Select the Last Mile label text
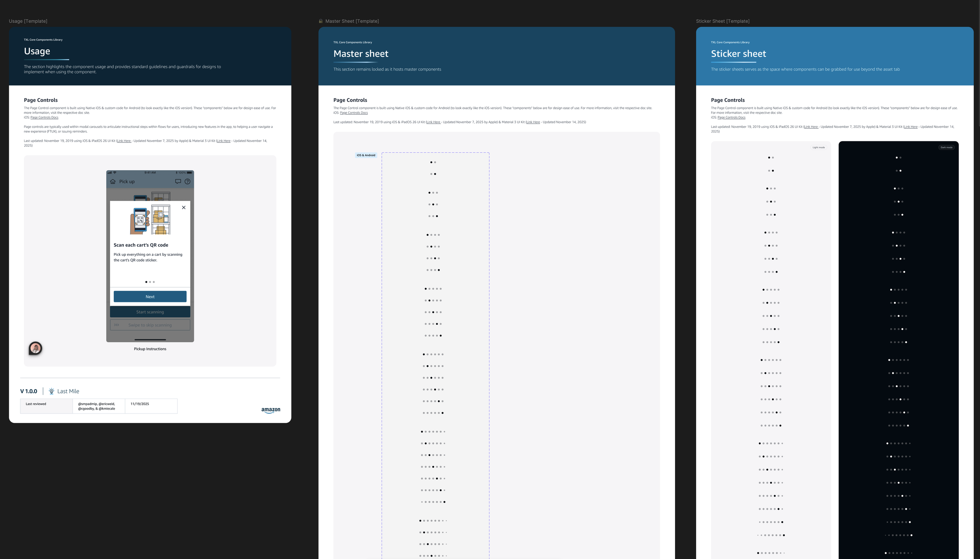This screenshot has width=980, height=559. click(x=68, y=391)
